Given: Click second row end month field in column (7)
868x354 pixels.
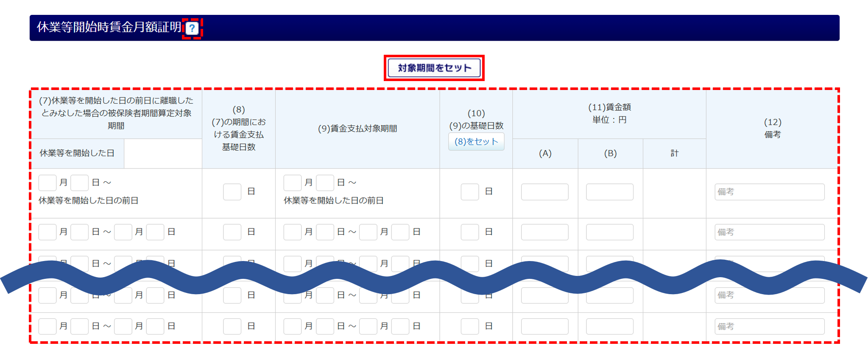Looking at the screenshot, I should [x=123, y=232].
